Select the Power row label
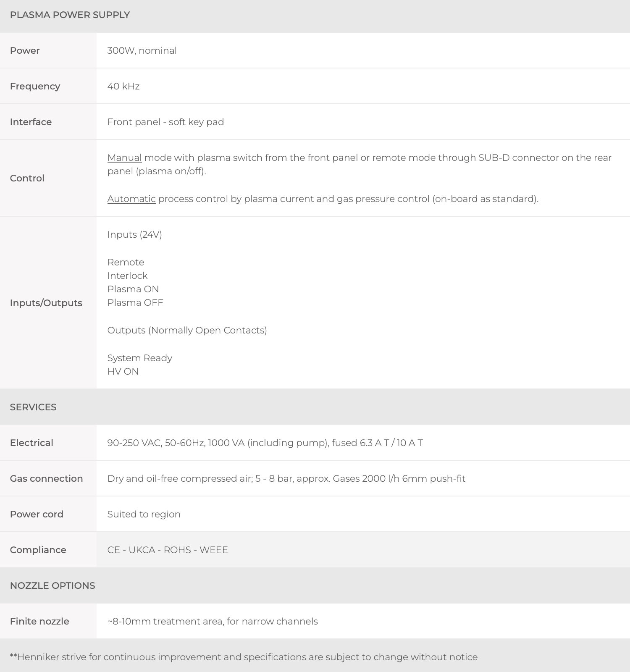Image resolution: width=630 pixels, height=672 pixels. tap(25, 50)
